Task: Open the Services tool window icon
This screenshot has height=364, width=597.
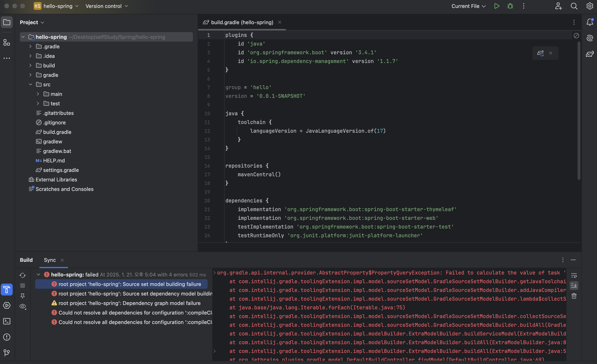Action: (7, 305)
